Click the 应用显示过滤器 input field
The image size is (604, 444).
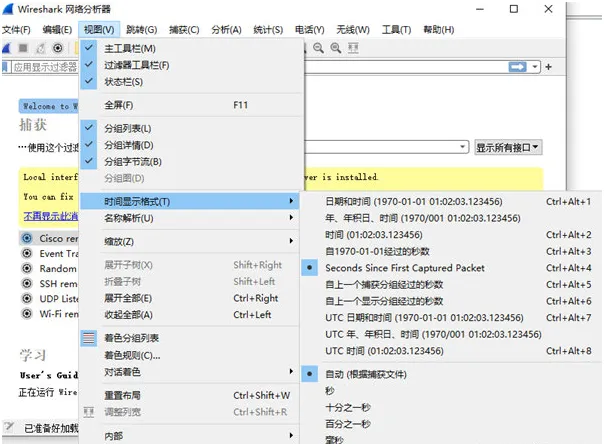45,67
